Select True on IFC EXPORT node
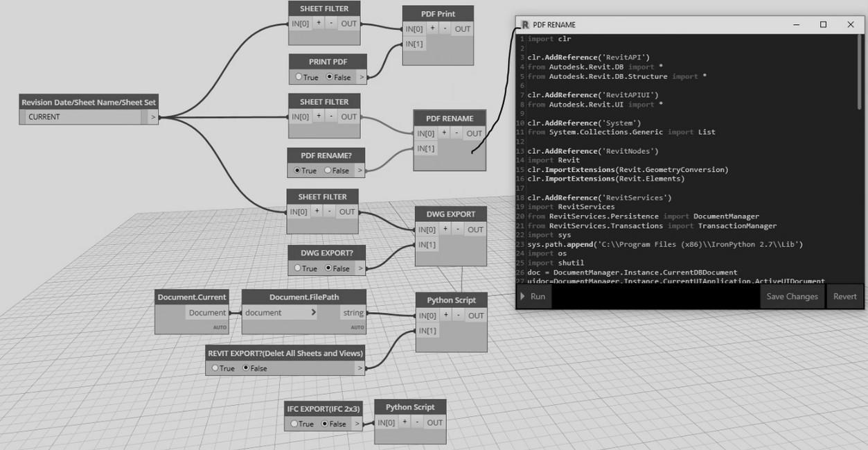The height and width of the screenshot is (450, 868). click(x=294, y=424)
